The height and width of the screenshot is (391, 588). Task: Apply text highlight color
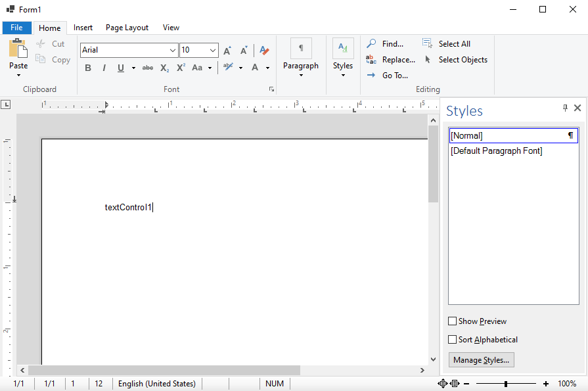[228, 67]
